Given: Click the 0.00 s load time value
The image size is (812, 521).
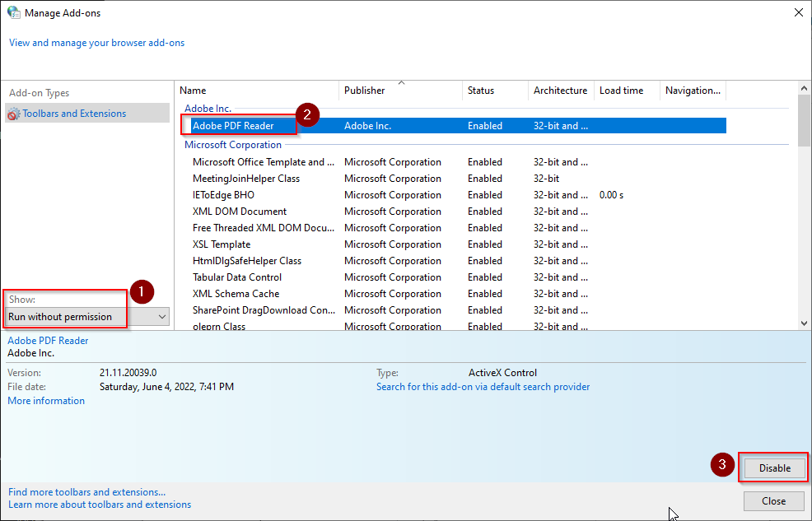Looking at the screenshot, I should (611, 195).
